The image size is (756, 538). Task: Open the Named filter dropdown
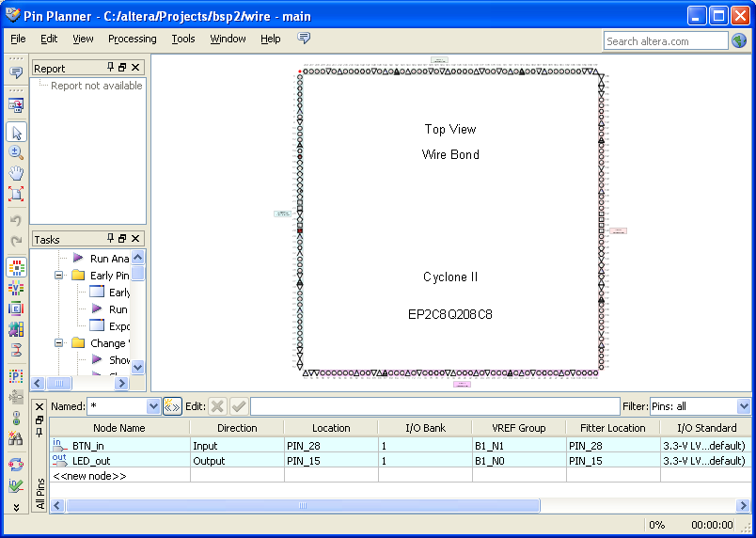click(154, 406)
